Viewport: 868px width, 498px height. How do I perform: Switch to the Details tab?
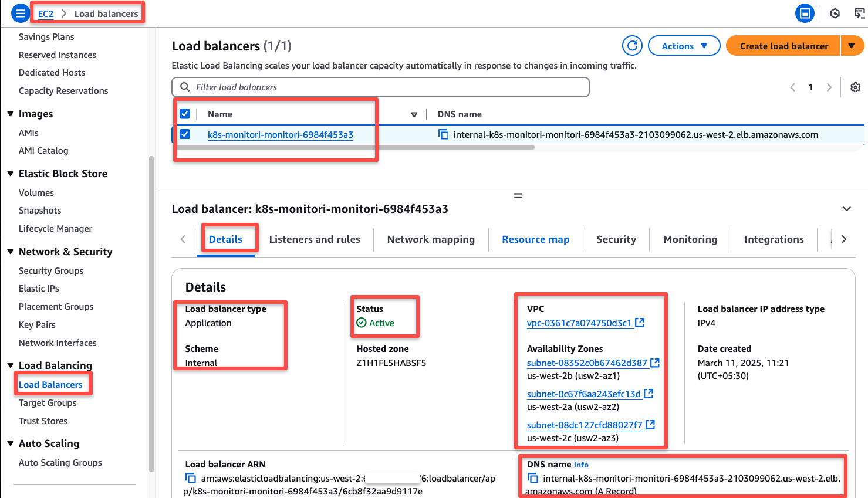(x=225, y=239)
